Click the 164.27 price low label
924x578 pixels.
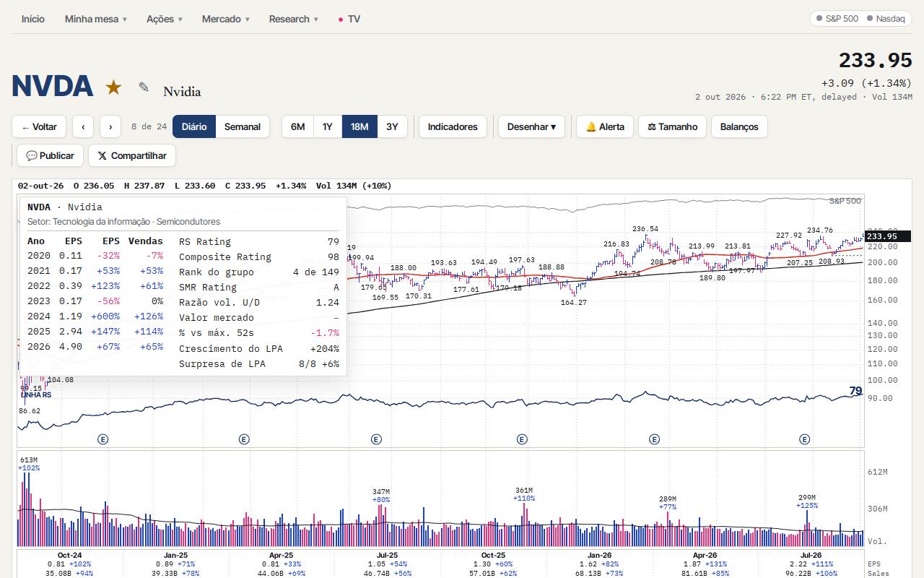[x=574, y=303]
